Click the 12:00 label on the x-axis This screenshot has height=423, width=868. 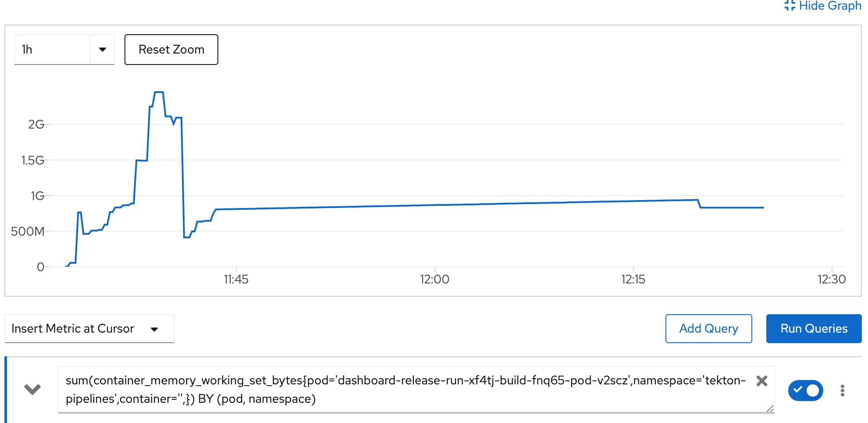point(435,279)
